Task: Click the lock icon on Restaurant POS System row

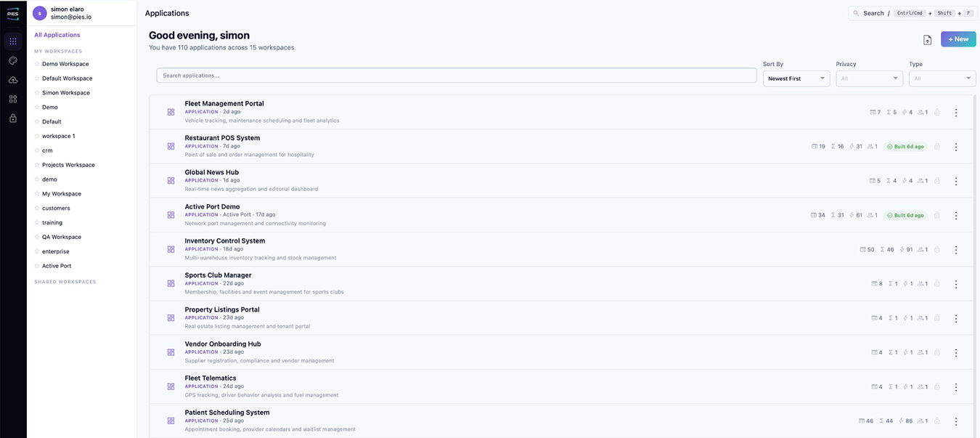Action: (937, 147)
